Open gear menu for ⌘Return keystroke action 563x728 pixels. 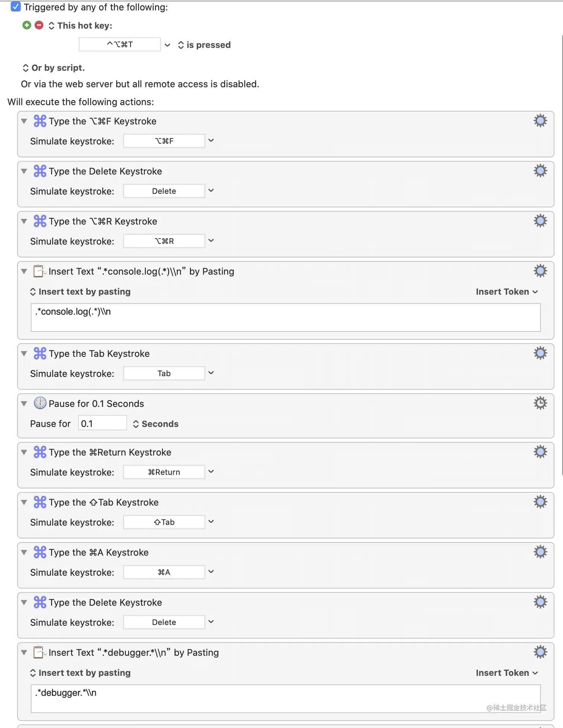(x=540, y=452)
